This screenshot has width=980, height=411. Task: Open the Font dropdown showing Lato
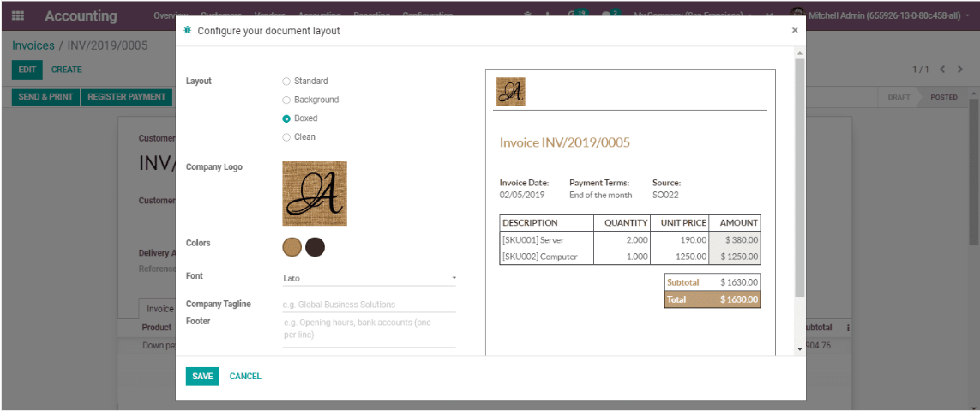tap(369, 278)
